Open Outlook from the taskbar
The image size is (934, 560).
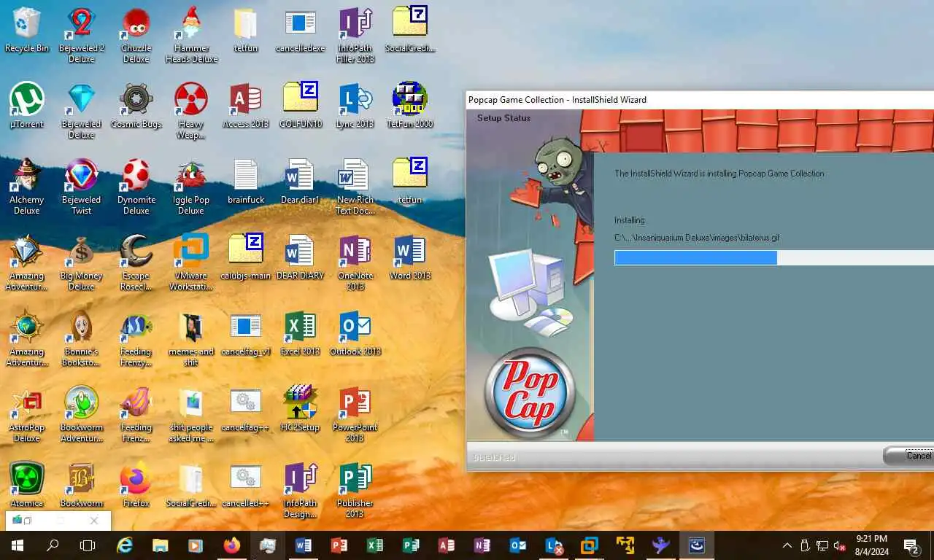pos(518,545)
